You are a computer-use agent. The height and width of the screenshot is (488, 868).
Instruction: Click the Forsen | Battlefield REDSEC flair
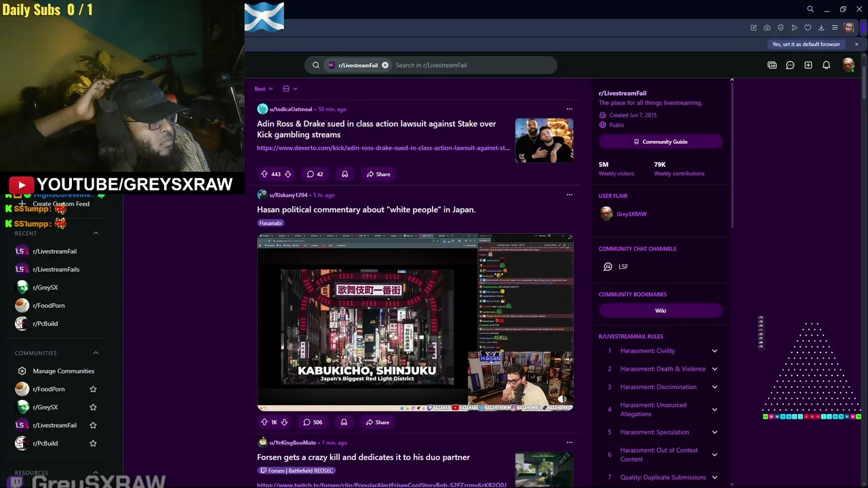point(297,470)
